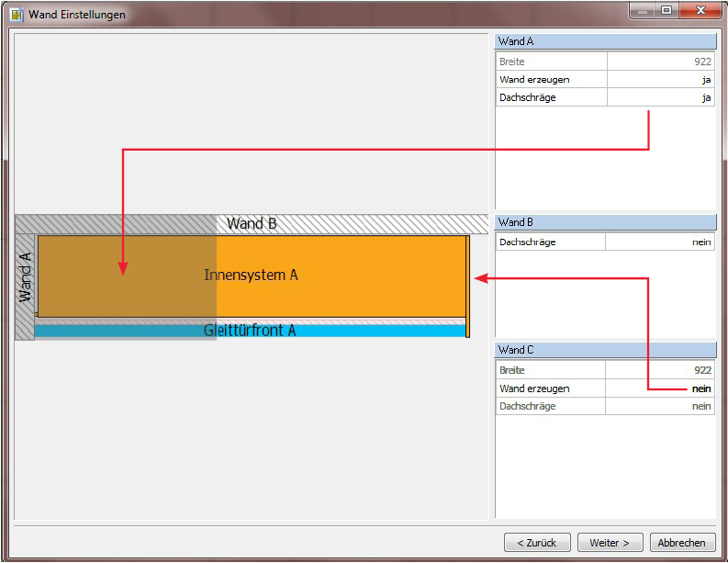
Task: Toggle Wand A 'Dachschräge' value ja
Action: click(660, 97)
